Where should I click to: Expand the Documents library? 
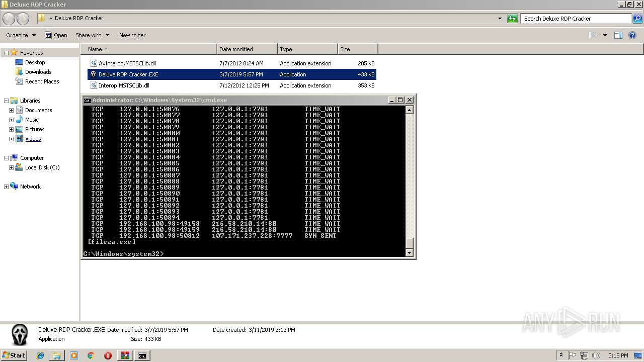point(11,110)
